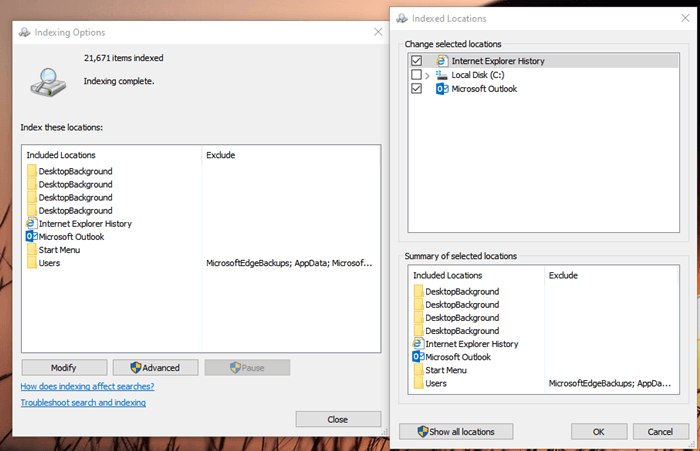Cancel the Indexed Locations dialog
The image size is (700, 451).
pyautogui.click(x=660, y=431)
